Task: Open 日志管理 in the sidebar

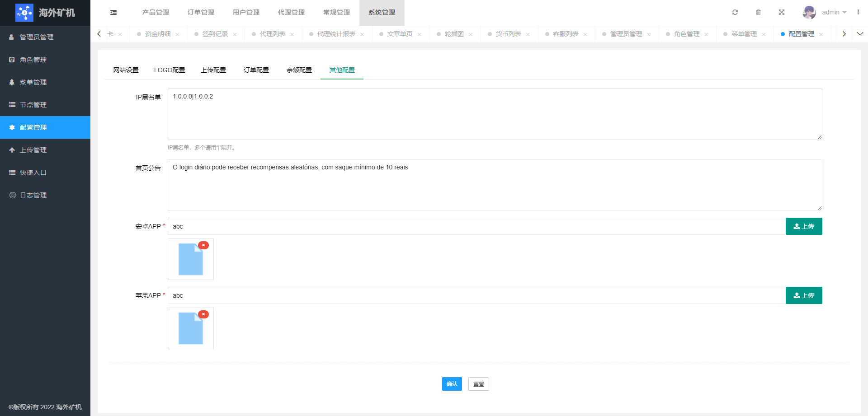Action: click(x=33, y=195)
